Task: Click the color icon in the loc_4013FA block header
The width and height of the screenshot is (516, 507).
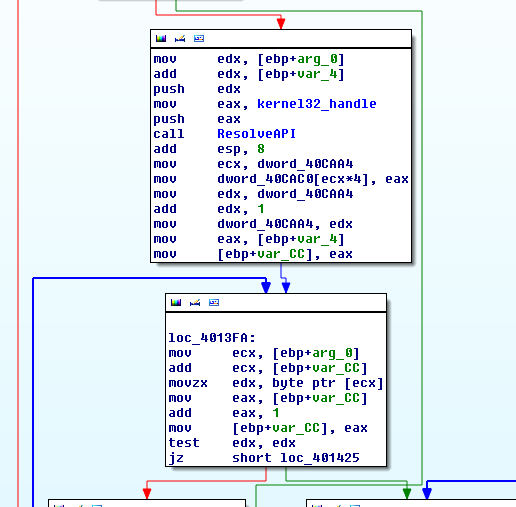Action: (x=176, y=303)
